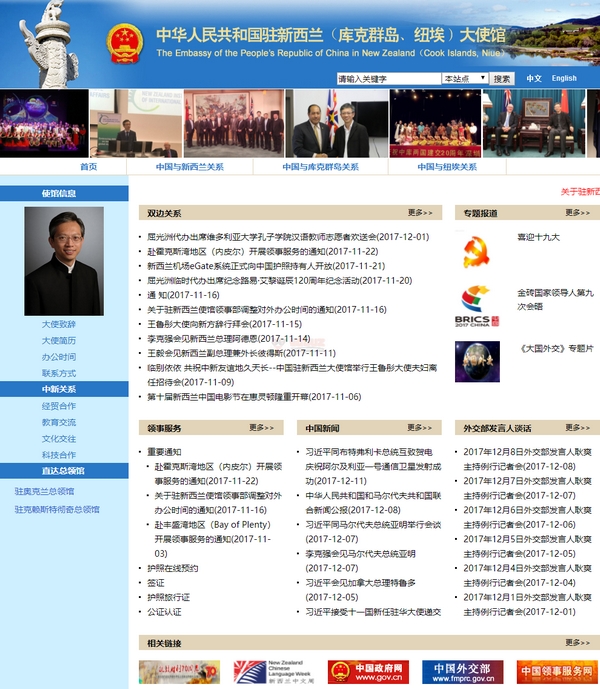
Task: Click the ambassador portrait photo
Action: (x=64, y=261)
